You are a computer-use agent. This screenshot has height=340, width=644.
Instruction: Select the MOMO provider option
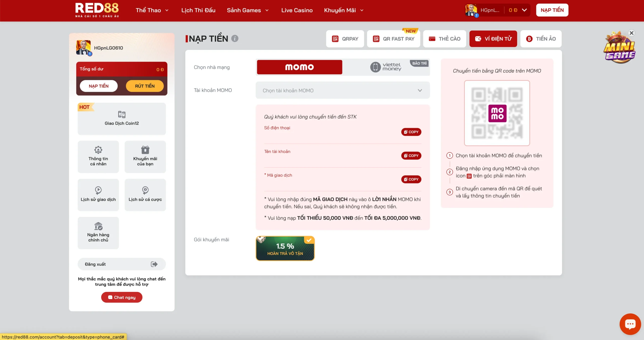click(299, 67)
